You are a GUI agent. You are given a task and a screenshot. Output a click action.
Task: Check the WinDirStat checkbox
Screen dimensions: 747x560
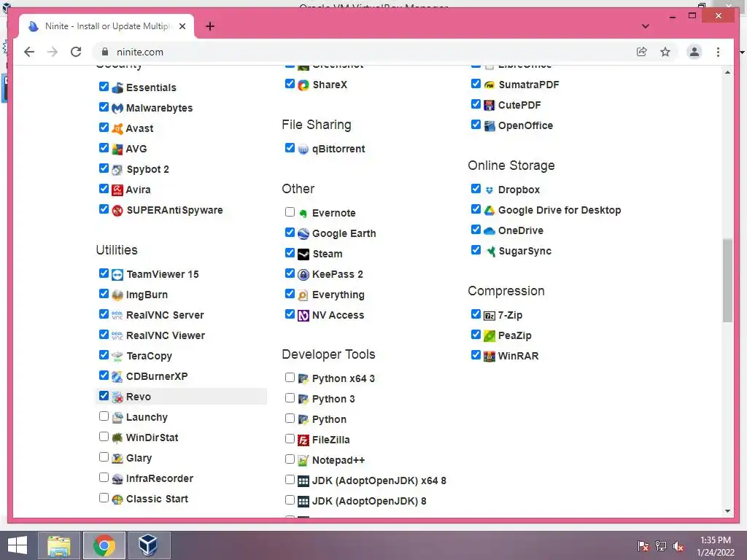104,437
